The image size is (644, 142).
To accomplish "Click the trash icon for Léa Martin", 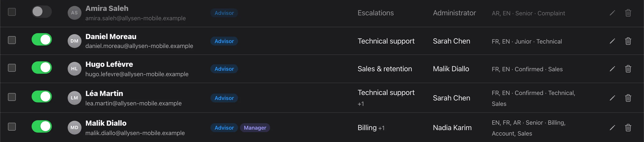I will (628, 98).
